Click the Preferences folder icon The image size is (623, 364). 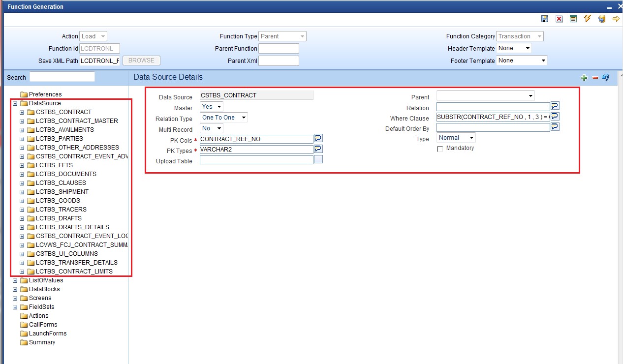point(24,94)
